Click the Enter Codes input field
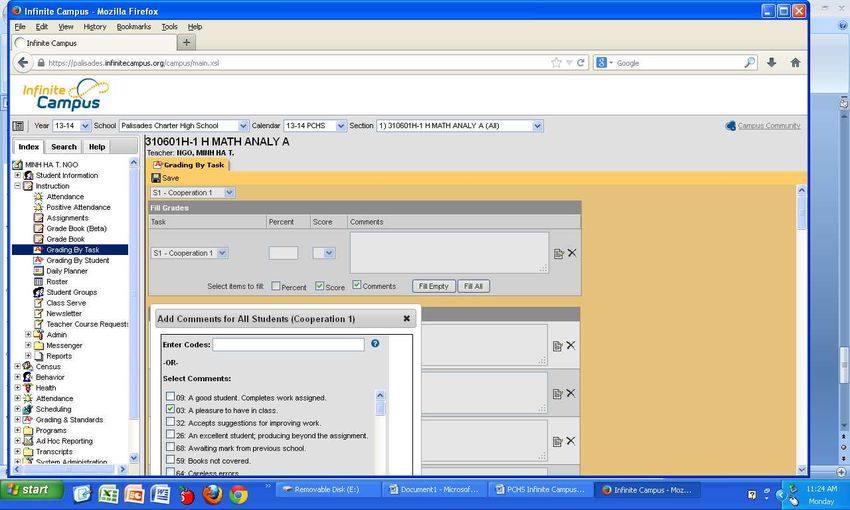850x510 pixels. (288, 345)
